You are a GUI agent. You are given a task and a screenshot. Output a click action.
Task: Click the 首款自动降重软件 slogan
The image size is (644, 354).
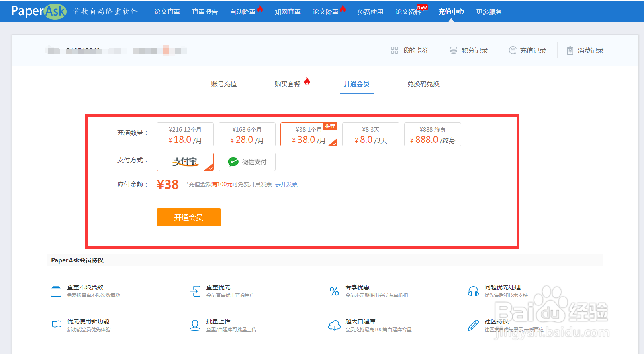tap(105, 12)
